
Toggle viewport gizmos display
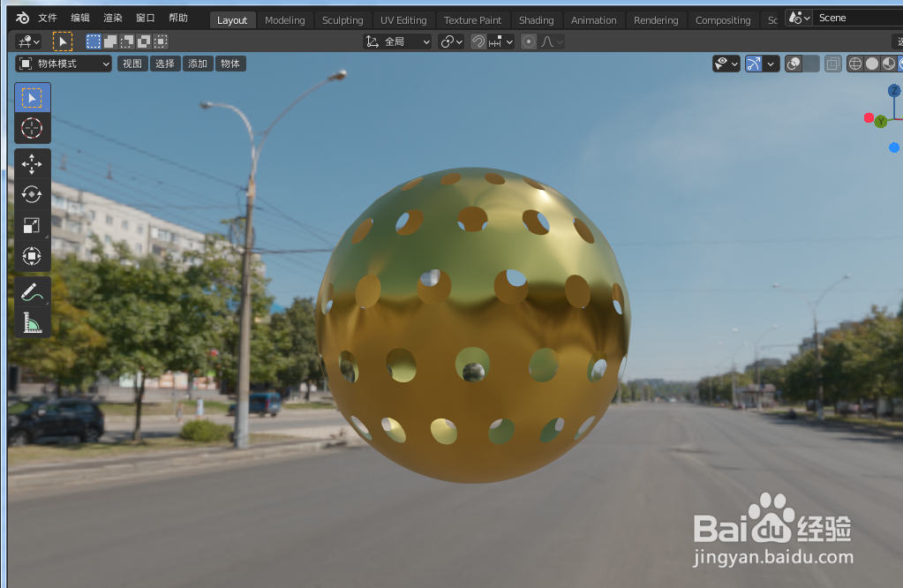[x=754, y=64]
